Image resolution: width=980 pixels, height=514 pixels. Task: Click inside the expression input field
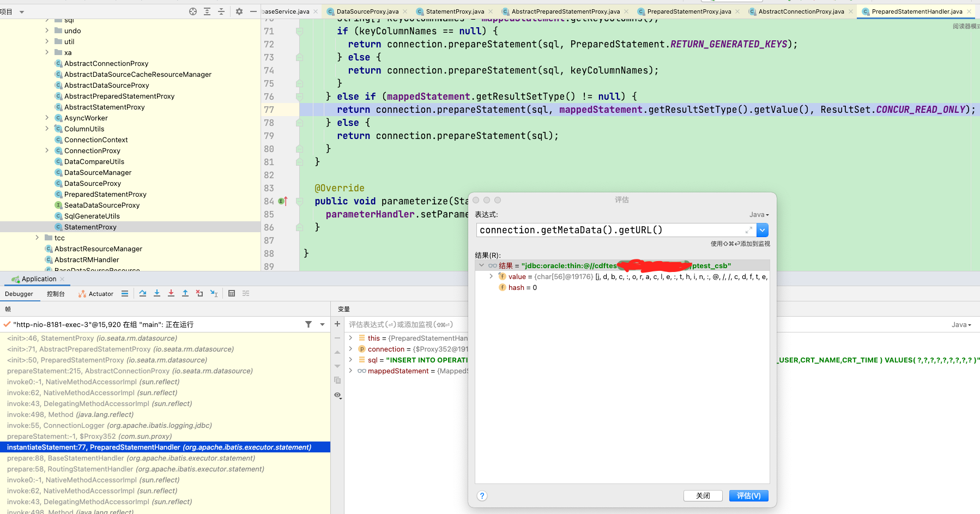coord(600,229)
